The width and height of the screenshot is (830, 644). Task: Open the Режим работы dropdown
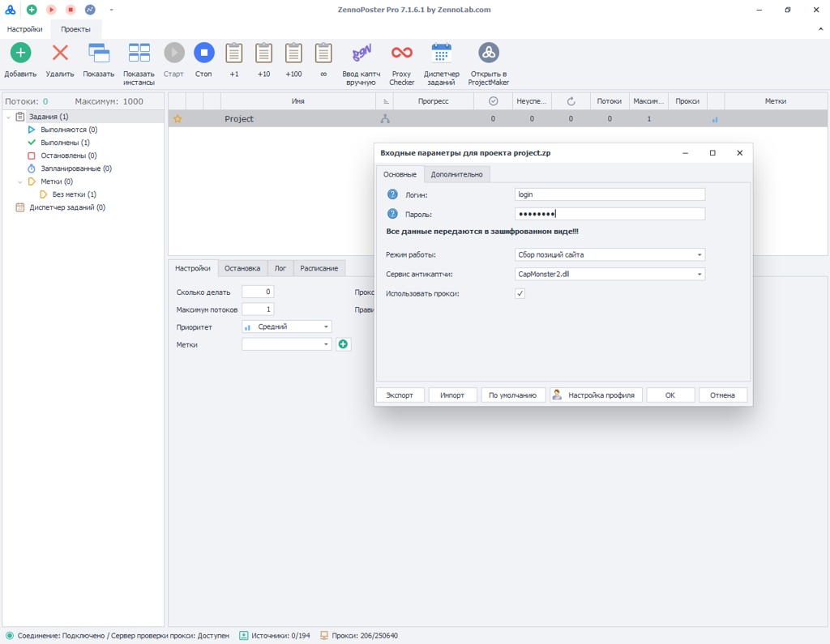[610, 254]
